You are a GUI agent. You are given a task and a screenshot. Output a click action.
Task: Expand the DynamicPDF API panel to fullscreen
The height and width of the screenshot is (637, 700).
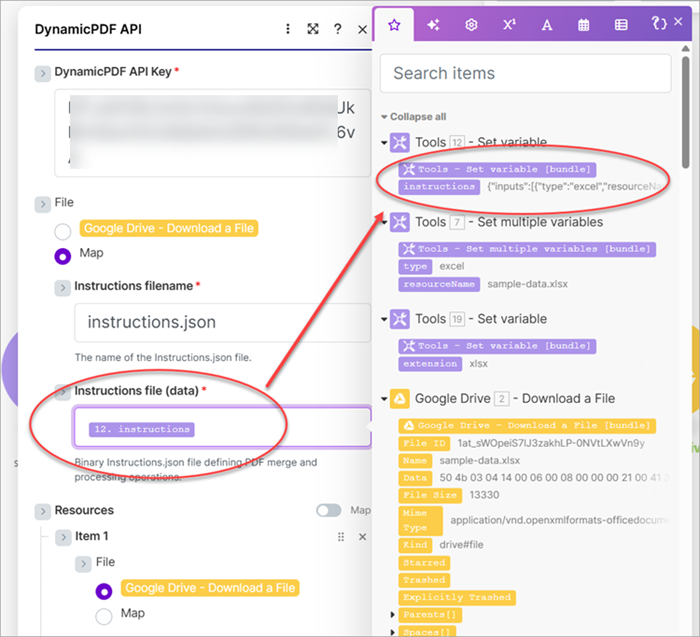[313, 29]
